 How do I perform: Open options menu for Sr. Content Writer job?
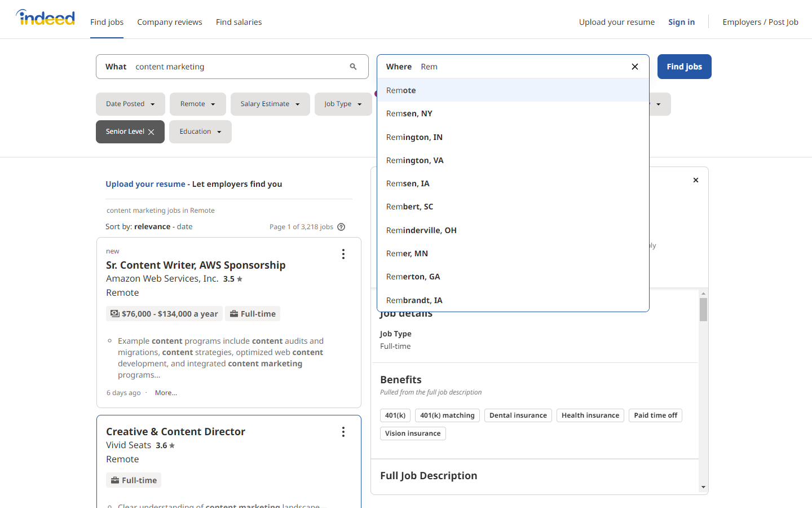[343, 254]
